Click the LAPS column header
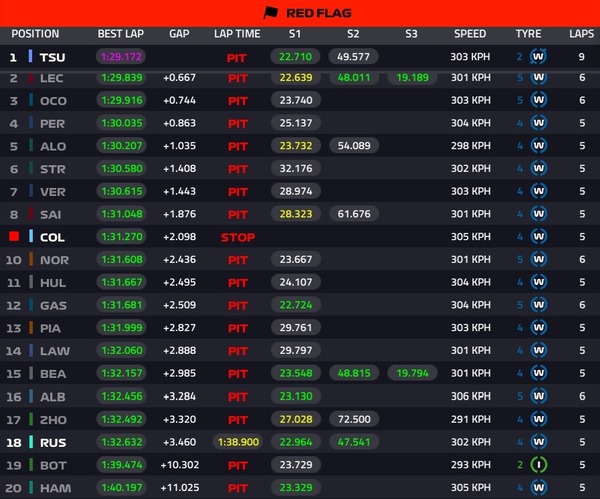Screen dimensions: 600x499 582,34
